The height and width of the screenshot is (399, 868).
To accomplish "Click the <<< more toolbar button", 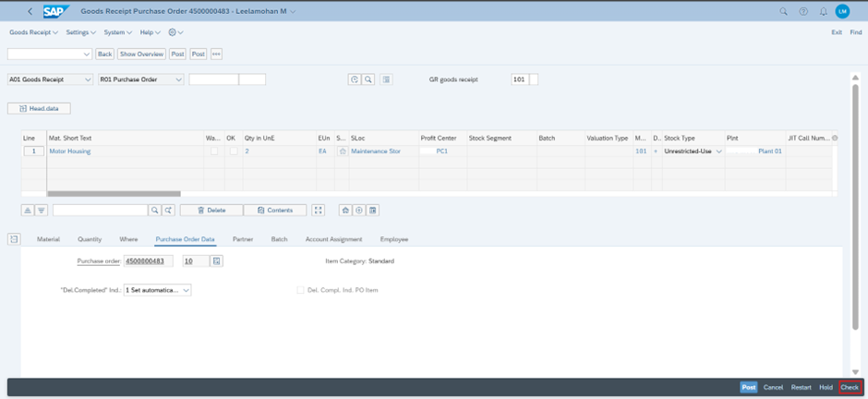I will coord(216,54).
